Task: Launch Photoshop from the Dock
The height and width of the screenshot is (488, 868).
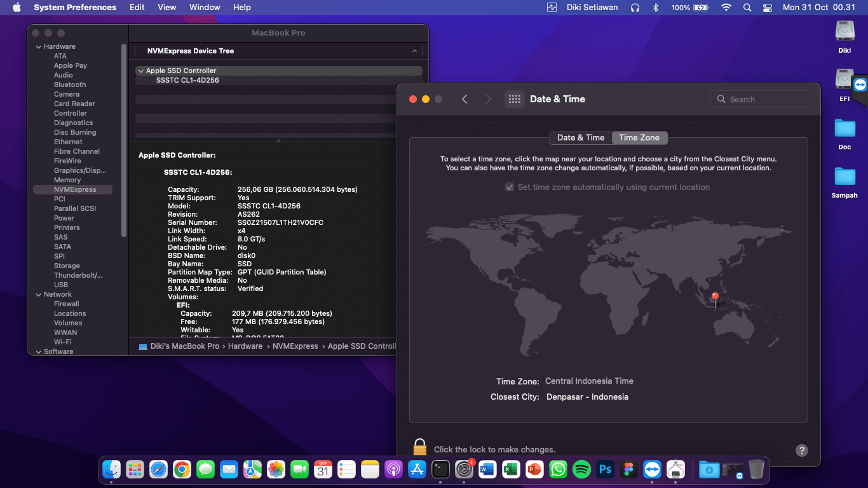Action: 605,470
